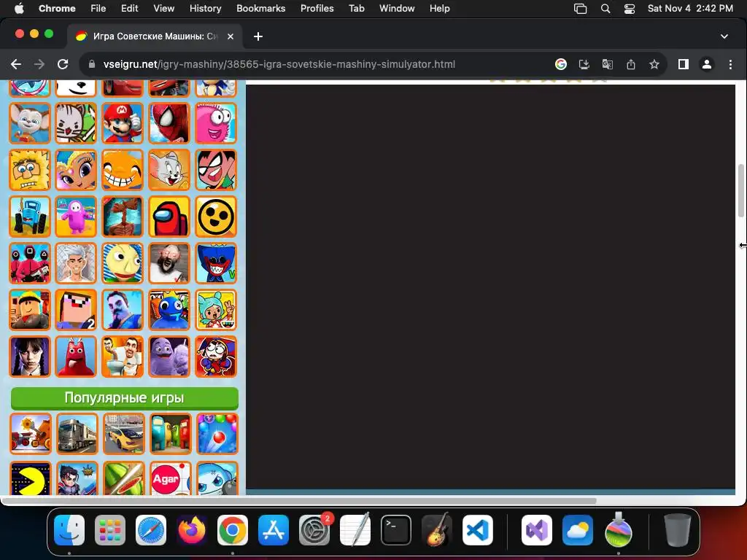747x560 pixels.
Task: Open the Chrome profile avatar menu
Action: tap(706, 64)
